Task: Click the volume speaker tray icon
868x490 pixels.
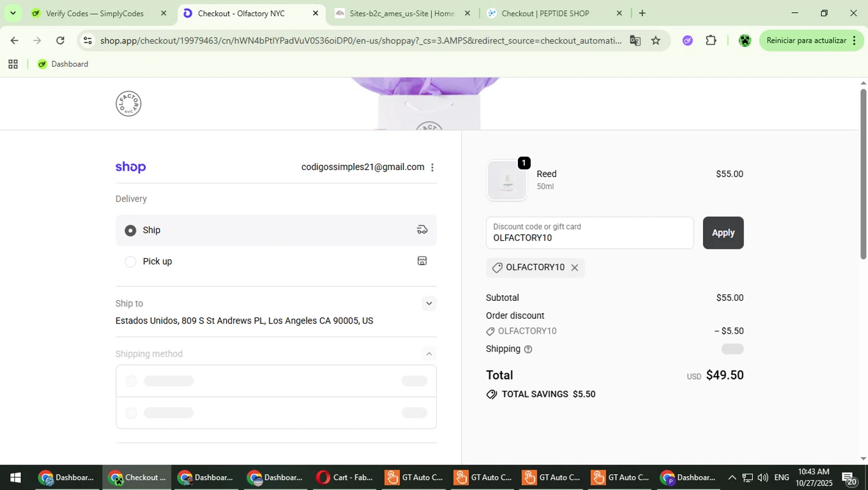Action: [763, 477]
